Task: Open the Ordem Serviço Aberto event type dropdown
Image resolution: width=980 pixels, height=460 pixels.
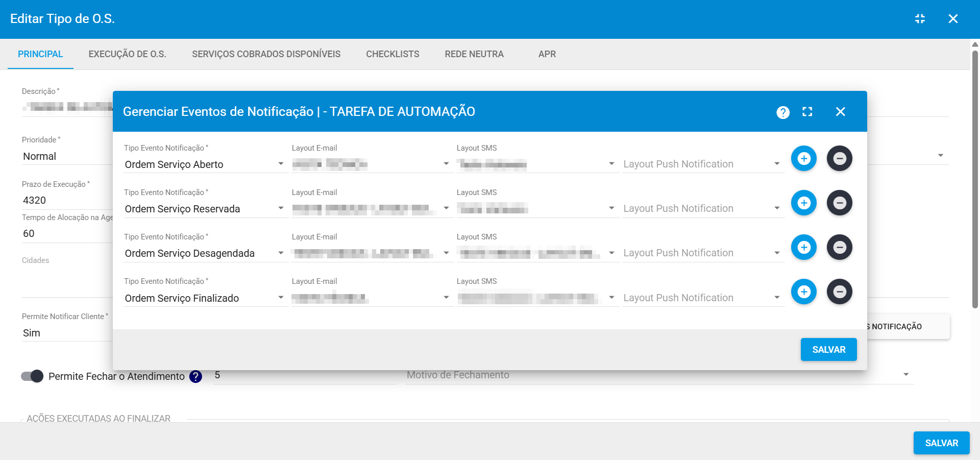Action: tap(280, 164)
